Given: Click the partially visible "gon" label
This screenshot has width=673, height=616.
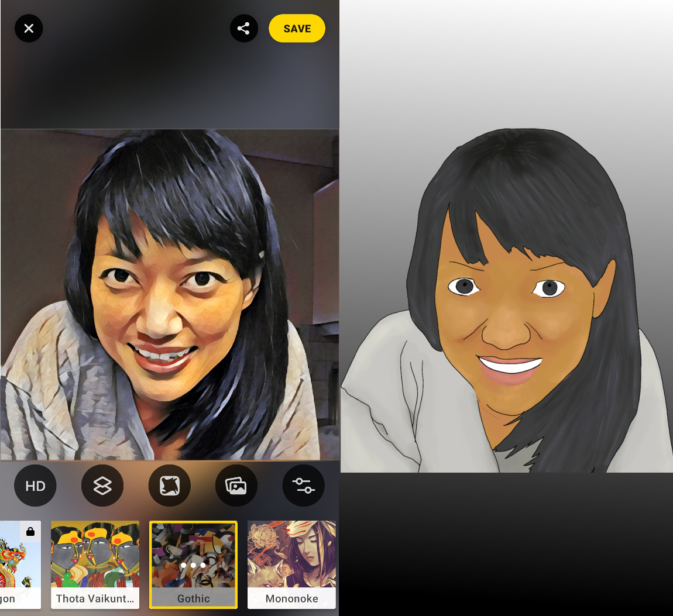Looking at the screenshot, I should tap(8, 598).
